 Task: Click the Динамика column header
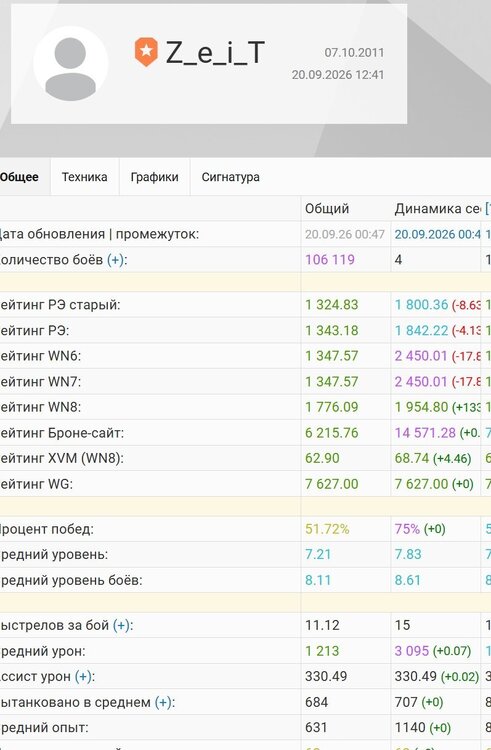[x=437, y=209]
